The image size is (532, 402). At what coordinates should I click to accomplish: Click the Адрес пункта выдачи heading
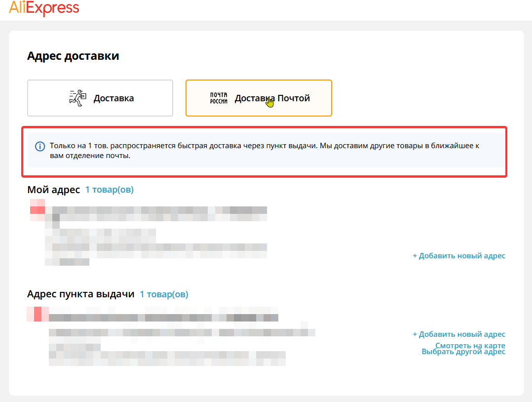pyautogui.click(x=81, y=294)
